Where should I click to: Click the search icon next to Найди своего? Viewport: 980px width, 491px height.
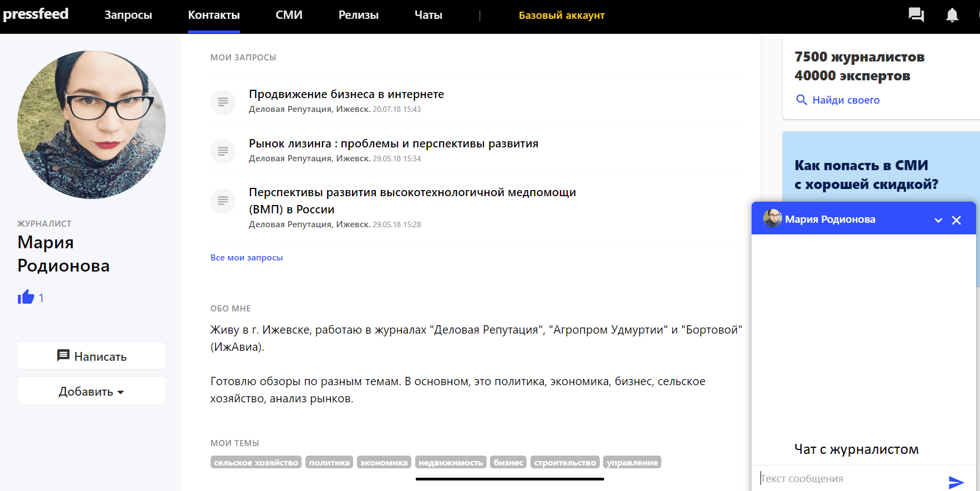click(x=801, y=100)
